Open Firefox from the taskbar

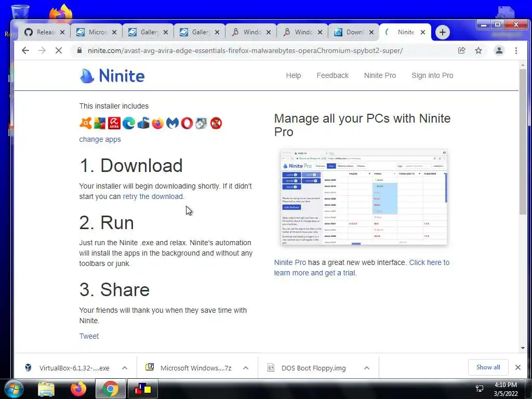pos(78,389)
